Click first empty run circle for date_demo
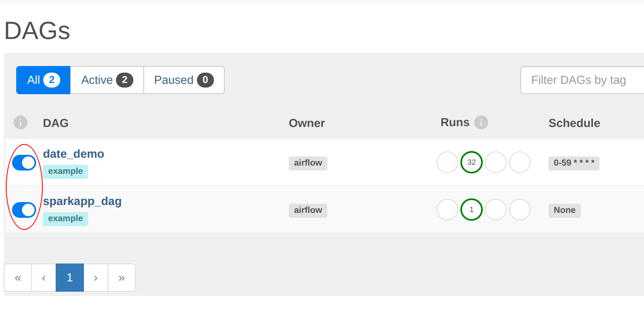 [447, 162]
